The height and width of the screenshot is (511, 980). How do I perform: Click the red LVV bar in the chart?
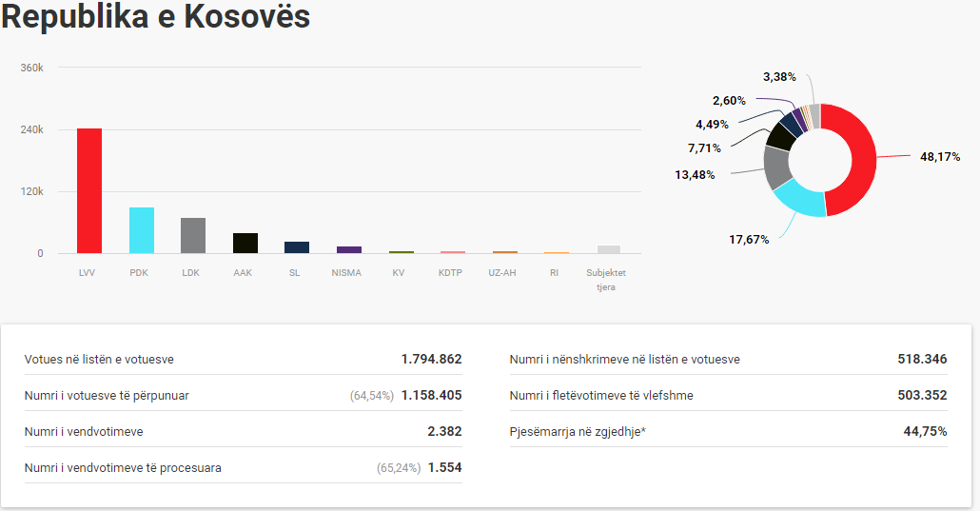89,190
